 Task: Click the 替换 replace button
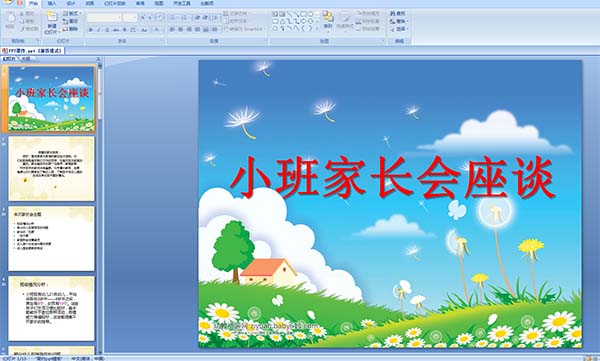pyautogui.click(x=399, y=21)
